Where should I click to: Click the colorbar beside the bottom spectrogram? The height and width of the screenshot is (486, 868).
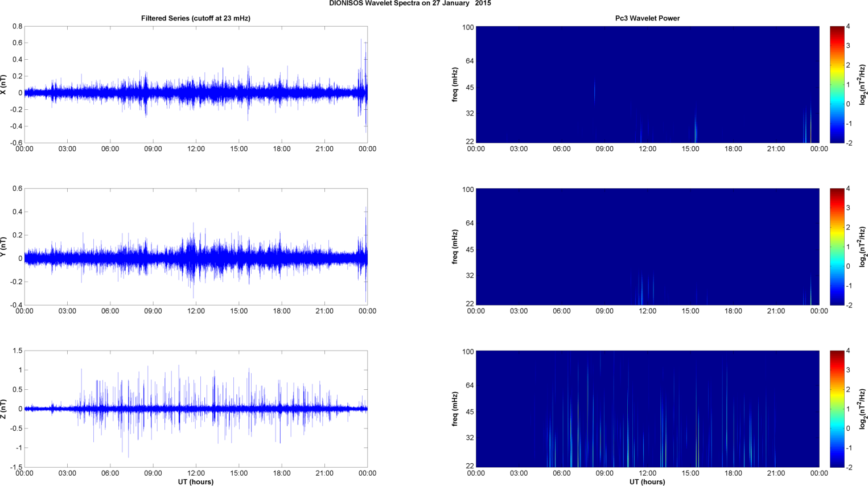coord(837,409)
